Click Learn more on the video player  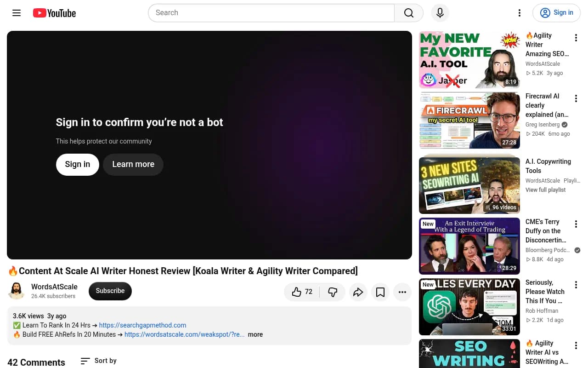coord(133,164)
